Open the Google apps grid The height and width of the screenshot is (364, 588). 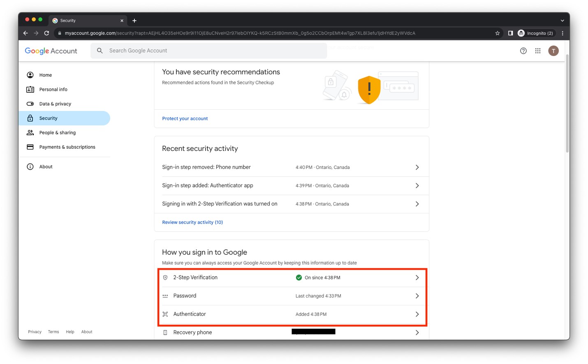pyautogui.click(x=538, y=51)
